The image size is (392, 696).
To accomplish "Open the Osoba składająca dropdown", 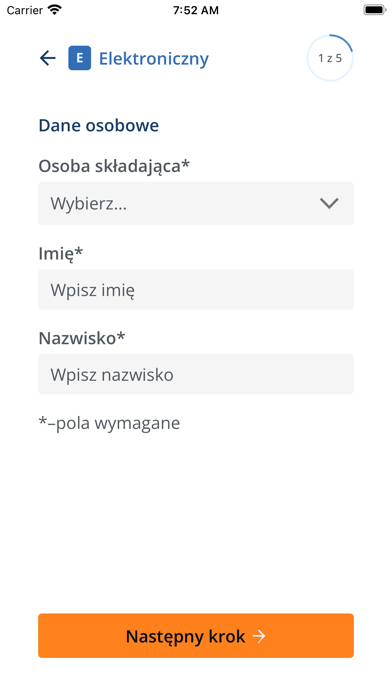I will coord(196,203).
